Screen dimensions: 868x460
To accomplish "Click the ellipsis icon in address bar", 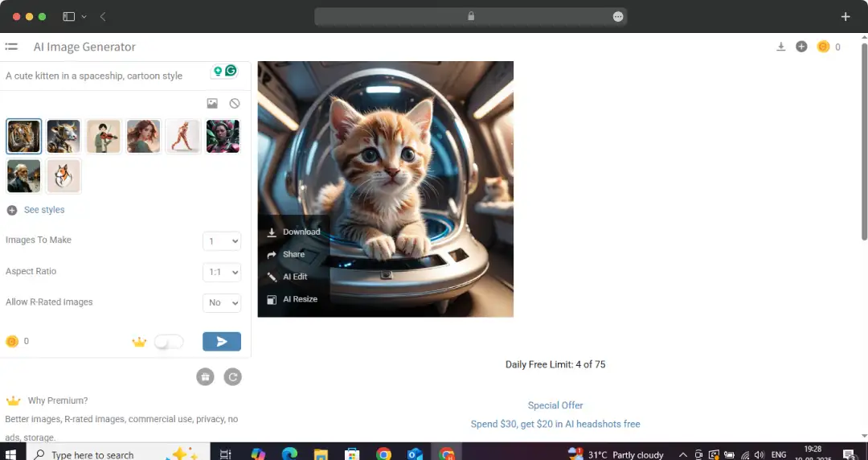I will point(618,17).
